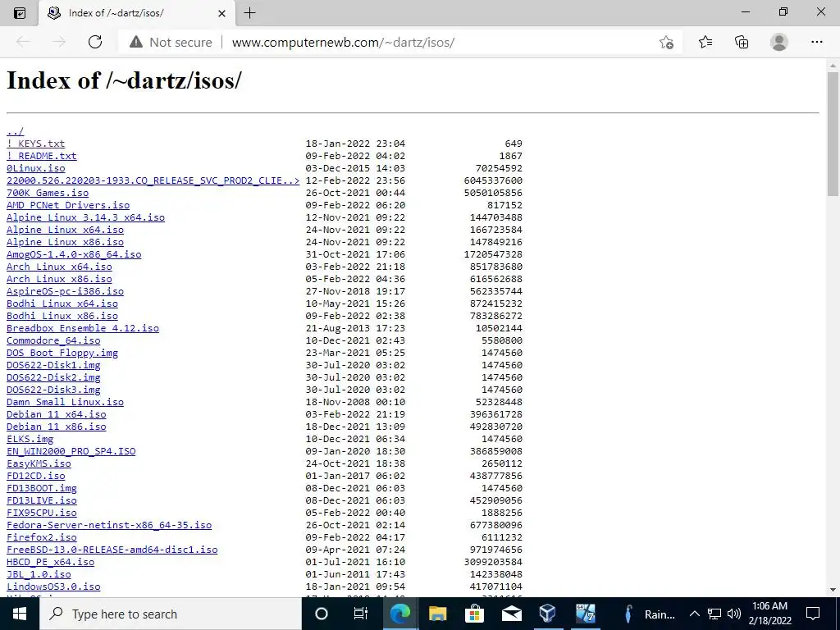Go back using the back arrow
Screen dimensions: 840x630
pyautogui.click(x=23, y=42)
